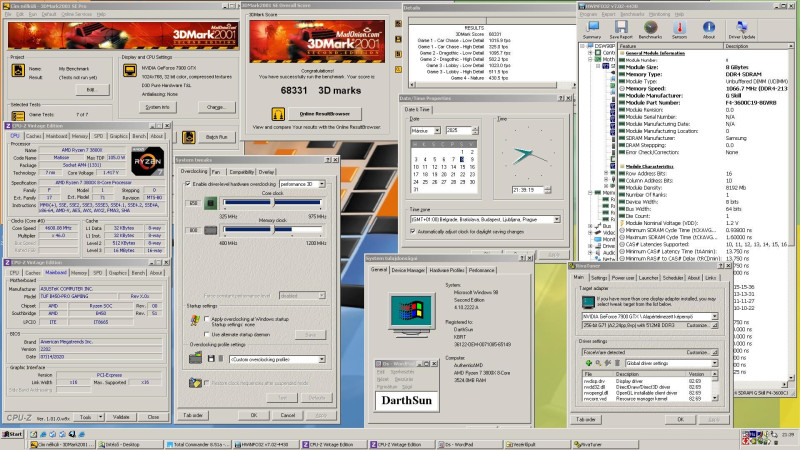Expand the Bus node in HWiNFO32 tree

coord(590,225)
